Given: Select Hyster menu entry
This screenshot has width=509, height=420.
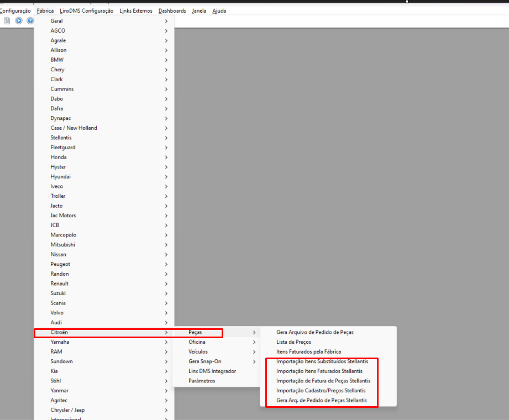Looking at the screenshot, I should click(x=104, y=167).
